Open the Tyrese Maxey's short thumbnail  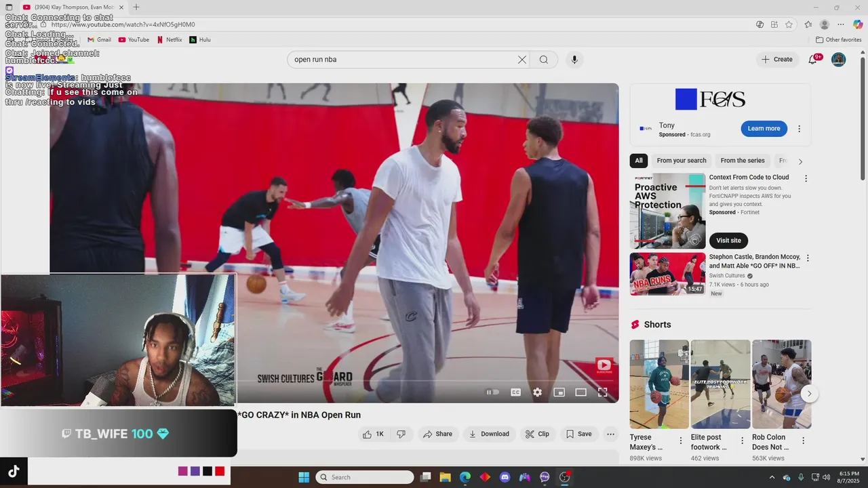(659, 384)
